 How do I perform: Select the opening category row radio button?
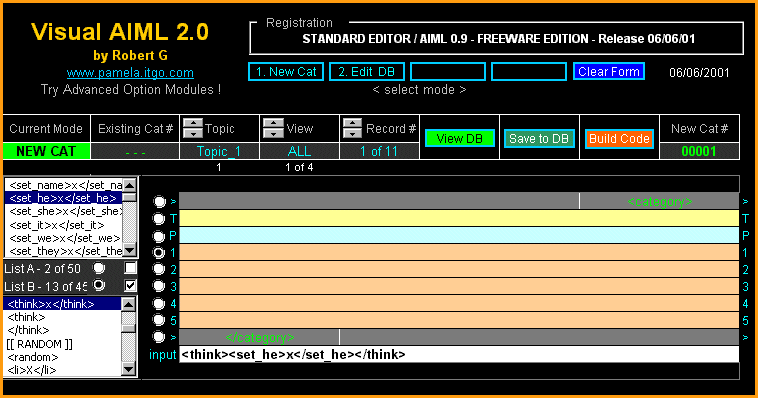159,201
